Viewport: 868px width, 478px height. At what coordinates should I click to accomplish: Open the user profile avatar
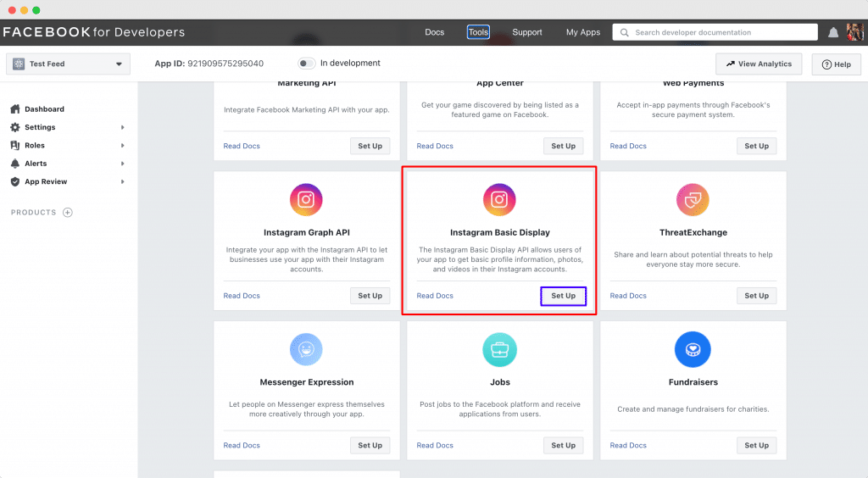(x=854, y=32)
